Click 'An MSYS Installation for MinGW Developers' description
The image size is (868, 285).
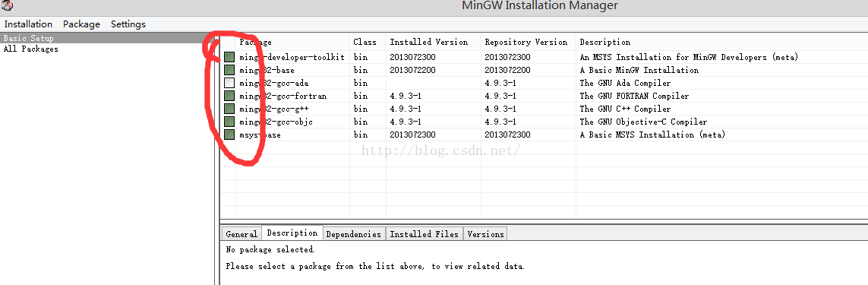[x=690, y=57]
